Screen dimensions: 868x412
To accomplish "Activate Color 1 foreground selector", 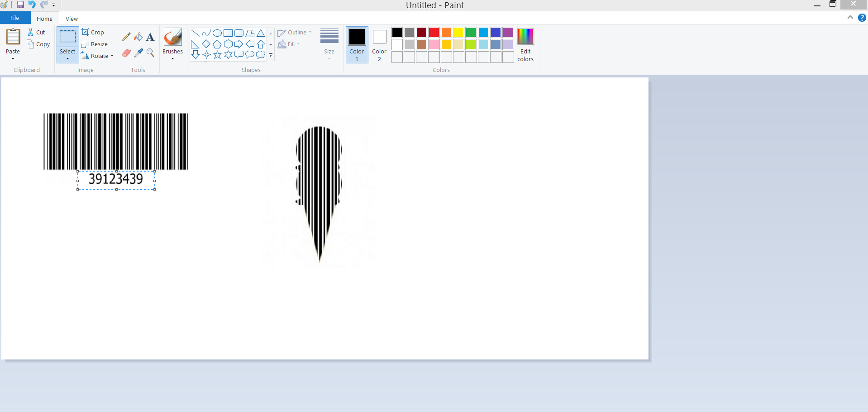I will coord(357,44).
